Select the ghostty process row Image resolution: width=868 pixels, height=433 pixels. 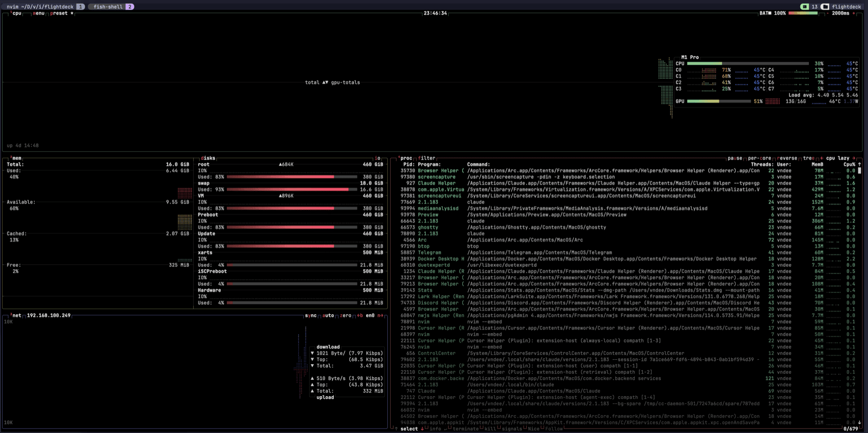pyautogui.click(x=628, y=227)
